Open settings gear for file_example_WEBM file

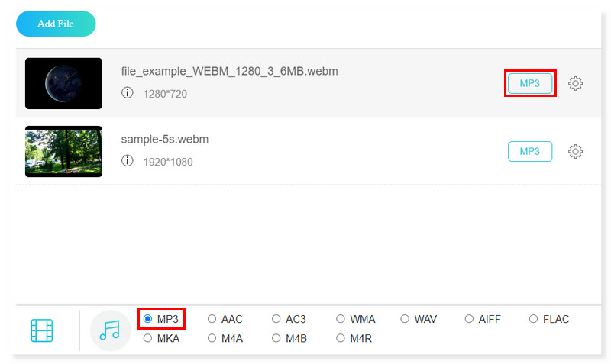[x=576, y=84]
